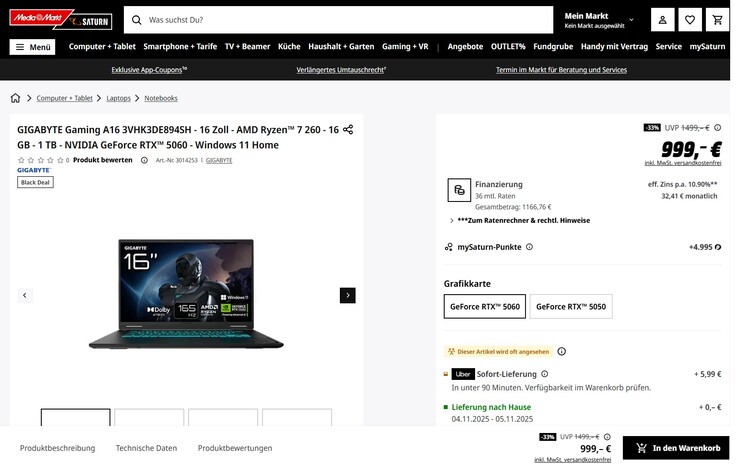
Task: Go to Notebooks breadcrumb
Action: (161, 98)
